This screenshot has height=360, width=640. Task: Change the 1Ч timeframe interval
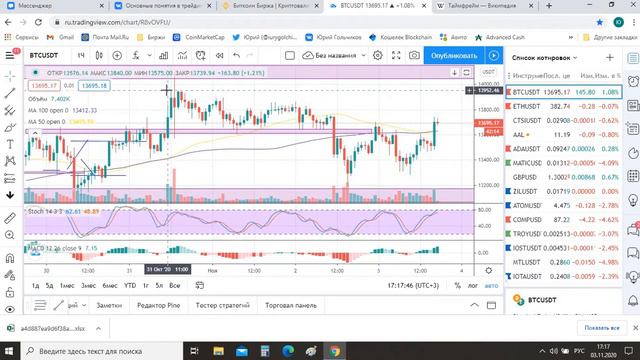[81, 55]
